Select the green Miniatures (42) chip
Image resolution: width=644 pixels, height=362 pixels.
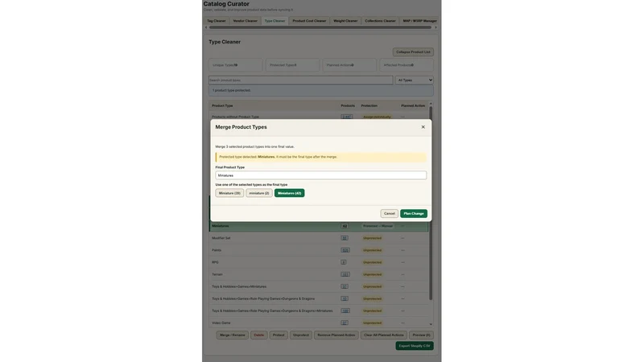pos(289,193)
